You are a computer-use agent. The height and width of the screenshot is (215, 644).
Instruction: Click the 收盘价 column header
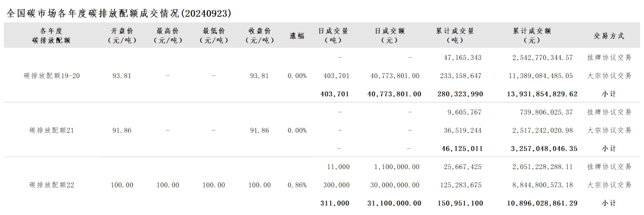pyautogui.click(x=259, y=36)
